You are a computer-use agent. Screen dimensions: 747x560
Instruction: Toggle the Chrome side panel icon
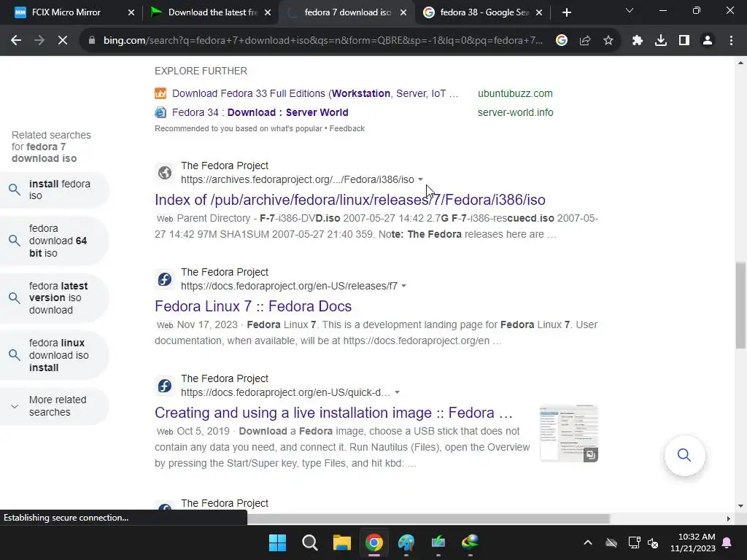point(684,41)
